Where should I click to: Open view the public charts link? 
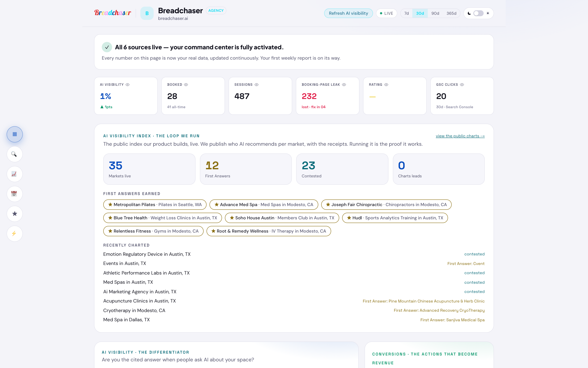point(460,136)
